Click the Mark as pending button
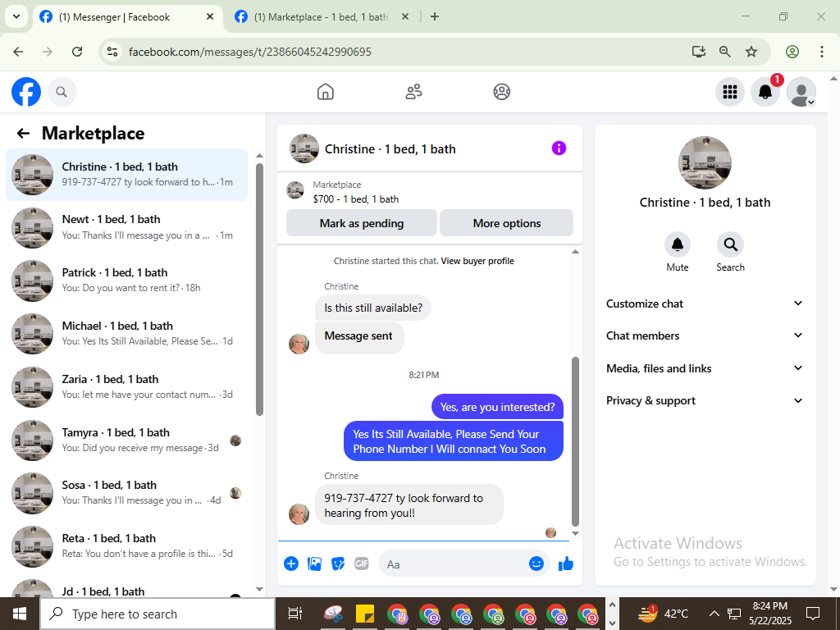 click(362, 223)
